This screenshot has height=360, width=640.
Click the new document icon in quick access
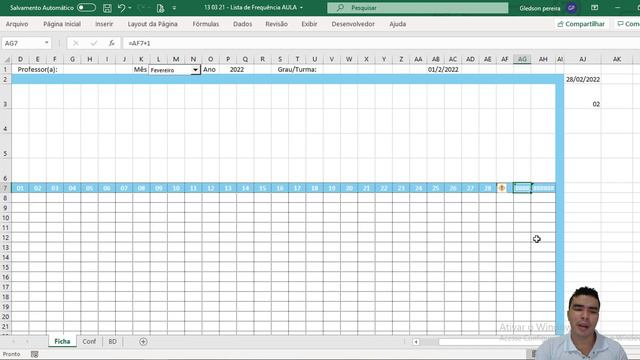[160, 8]
